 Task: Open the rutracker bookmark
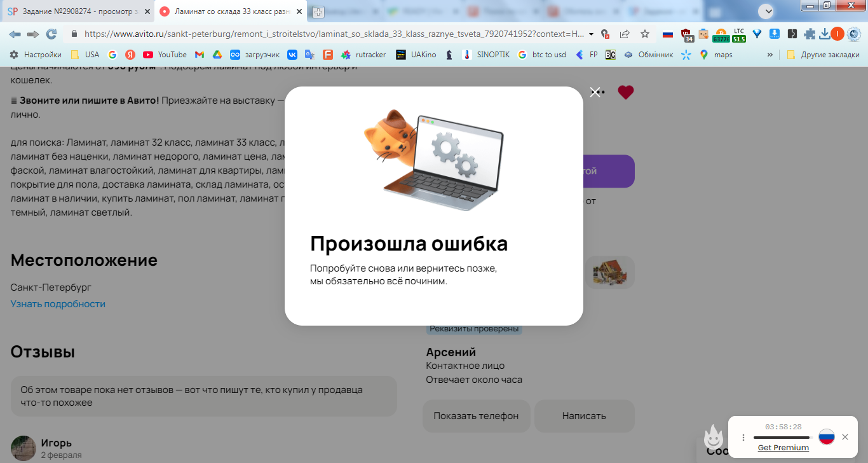click(364, 55)
